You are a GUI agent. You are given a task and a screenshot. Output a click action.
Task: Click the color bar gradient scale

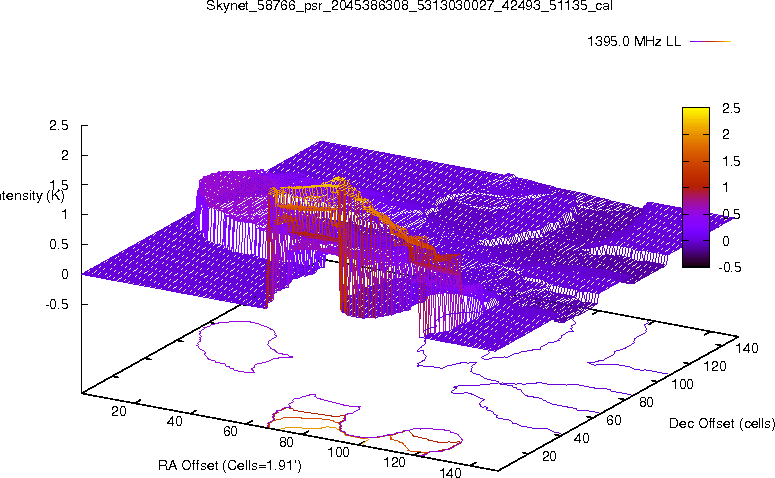(695, 187)
